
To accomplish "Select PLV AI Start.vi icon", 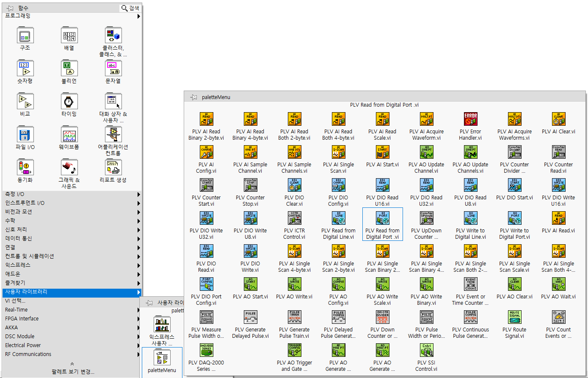I will (x=382, y=152).
